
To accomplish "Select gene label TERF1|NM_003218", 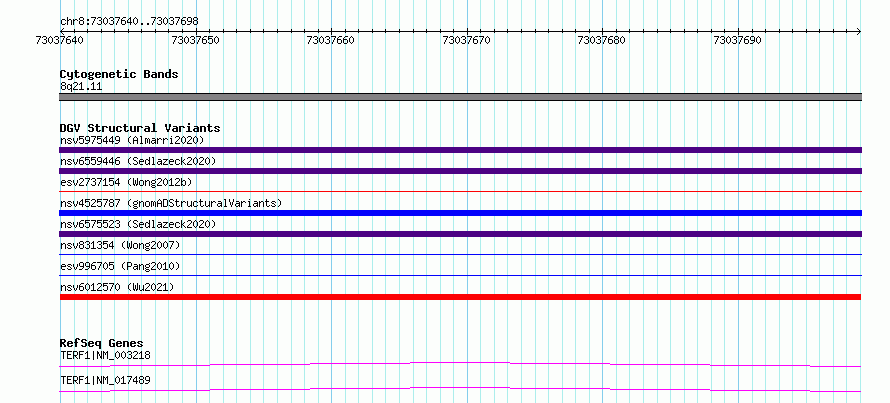I will [105, 355].
